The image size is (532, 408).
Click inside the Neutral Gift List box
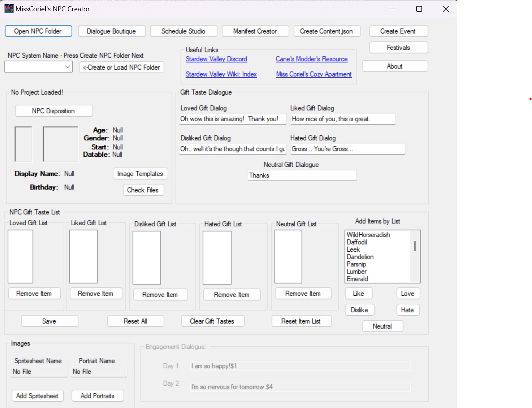pyautogui.click(x=288, y=257)
